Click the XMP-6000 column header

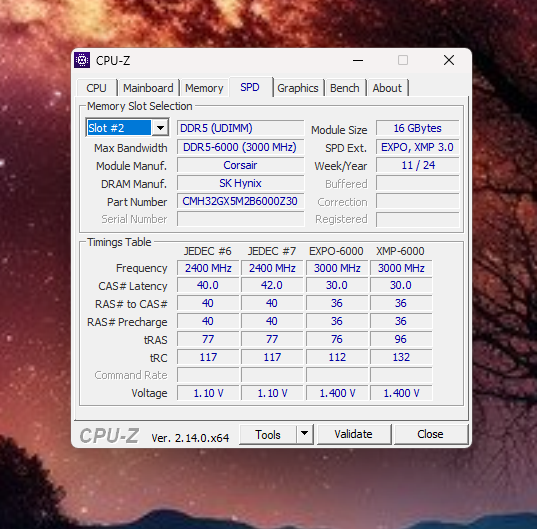pyautogui.click(x=400, y=251)
